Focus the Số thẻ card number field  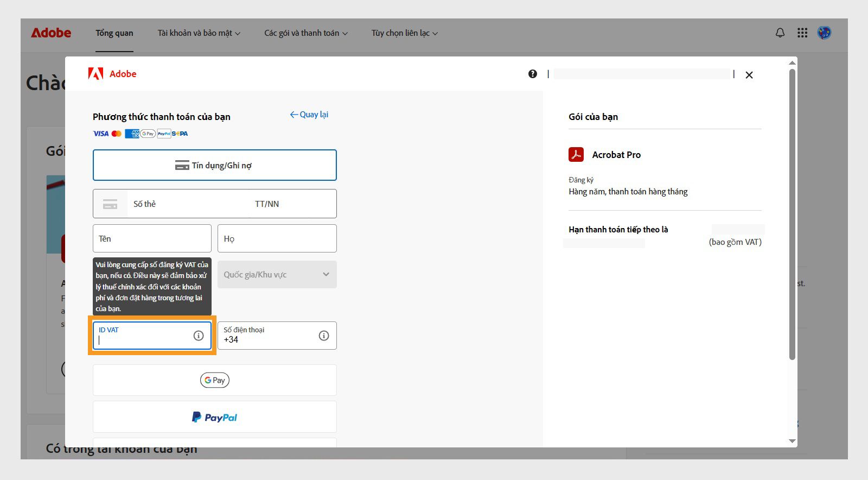point(188,204)
